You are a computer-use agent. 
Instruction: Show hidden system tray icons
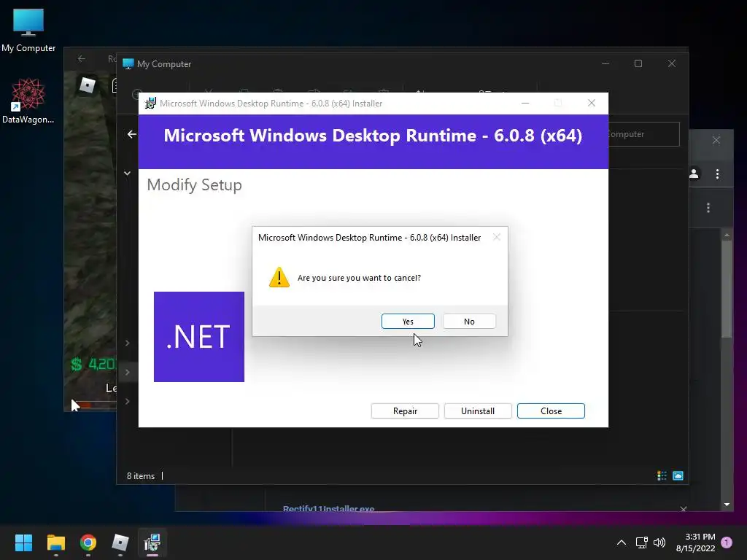622,542
